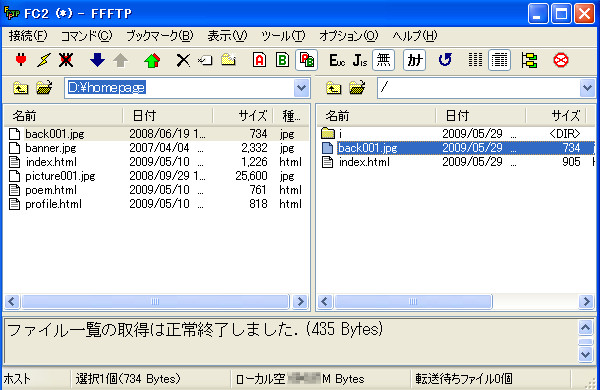Screen dimensions: 600x390
Task: Sort local files by 名前 column
Action: point(64,116)
